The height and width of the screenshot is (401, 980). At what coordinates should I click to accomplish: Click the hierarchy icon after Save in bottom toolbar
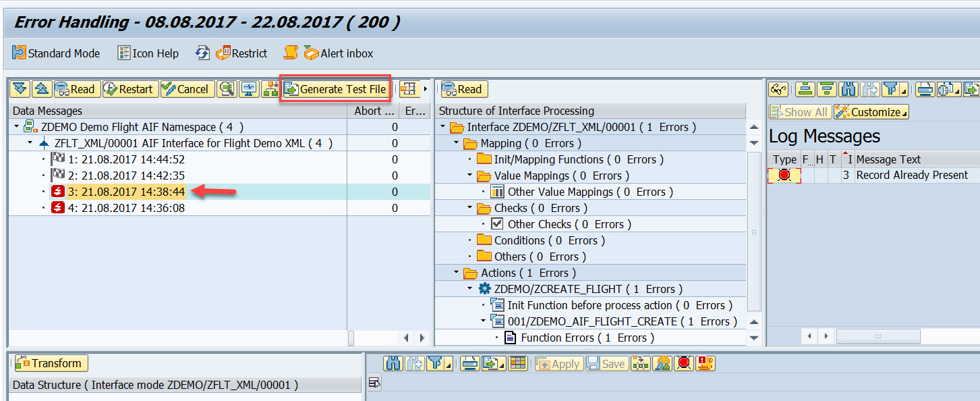[641, 363]
